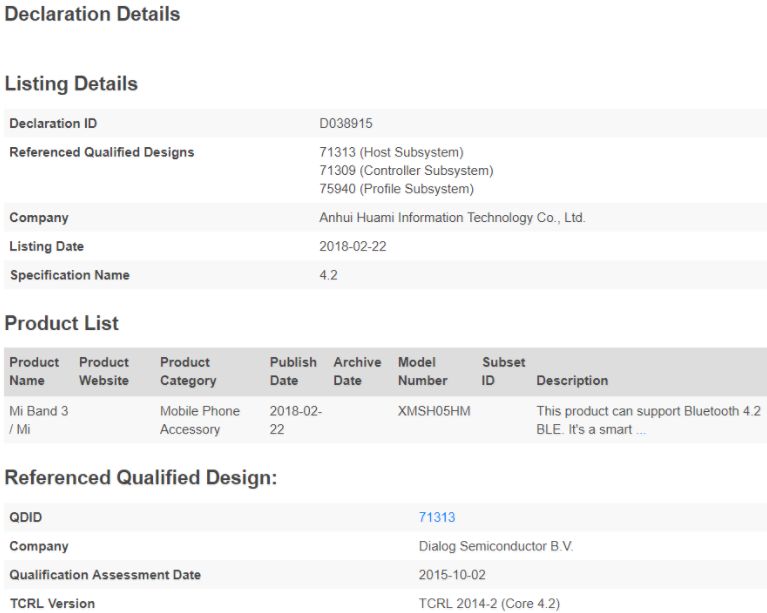Click the '75940 (Profile Subsystem)' entry

click(397, 189)
